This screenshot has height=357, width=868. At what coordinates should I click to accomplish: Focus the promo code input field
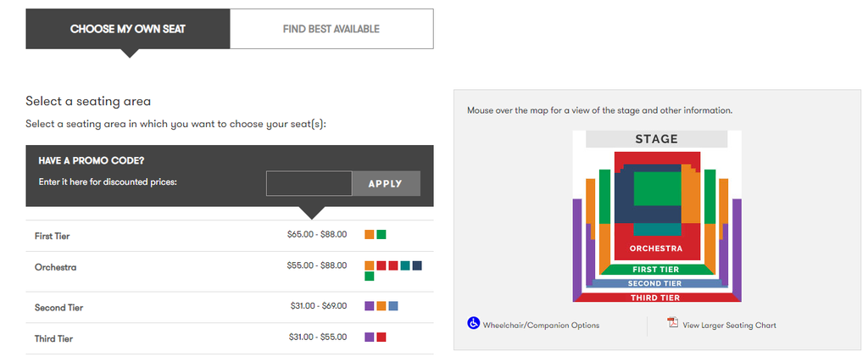309,184
